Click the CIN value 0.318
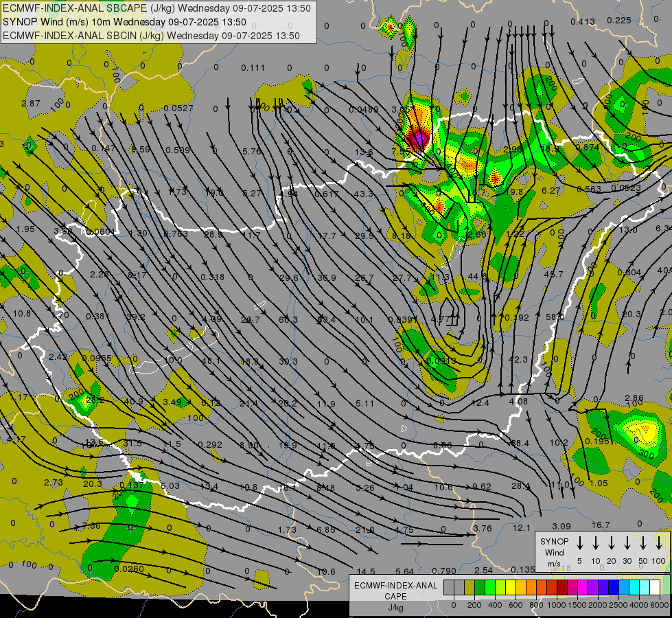The image size is (672, 618). [213, 277]
